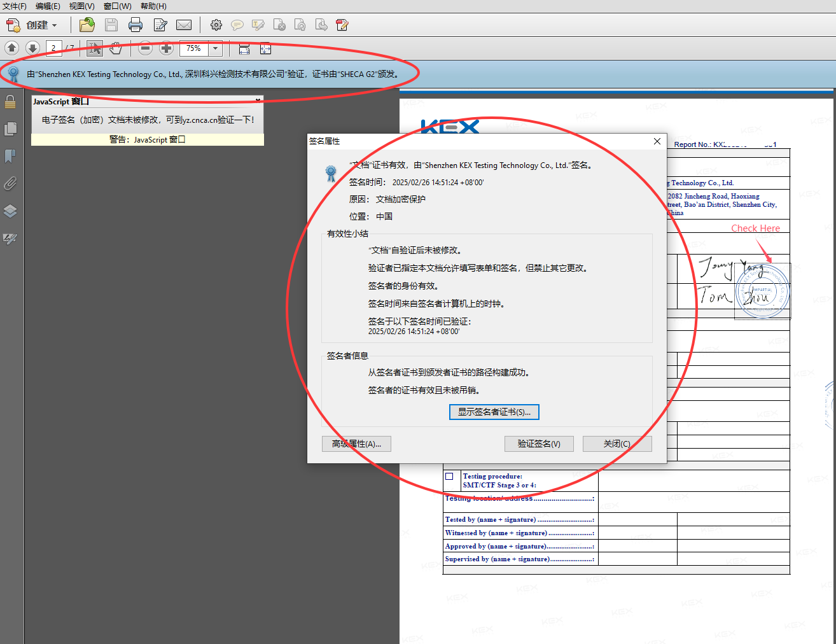Open the page thumbnails panel icon
The image size is (836, 644).
tap(10, 129)
